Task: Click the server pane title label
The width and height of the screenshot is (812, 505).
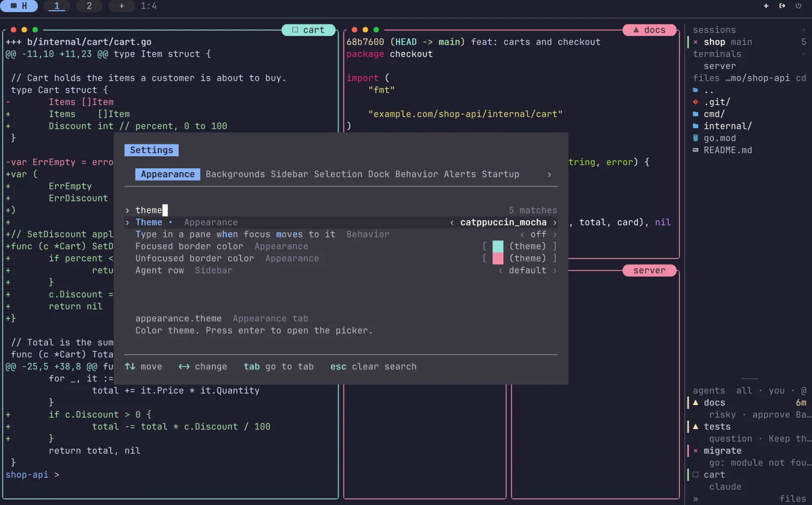Action: point(649,271)
